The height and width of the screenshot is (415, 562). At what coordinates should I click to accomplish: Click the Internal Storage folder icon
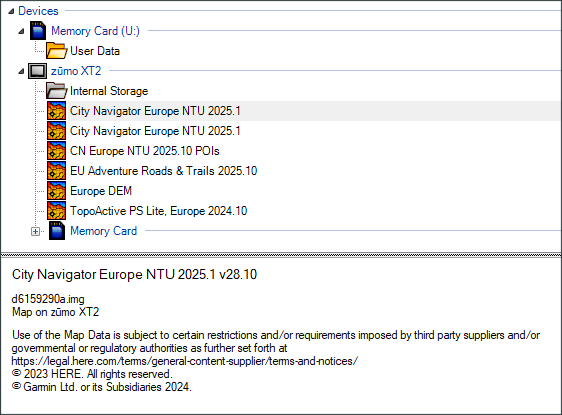point(56,91)
